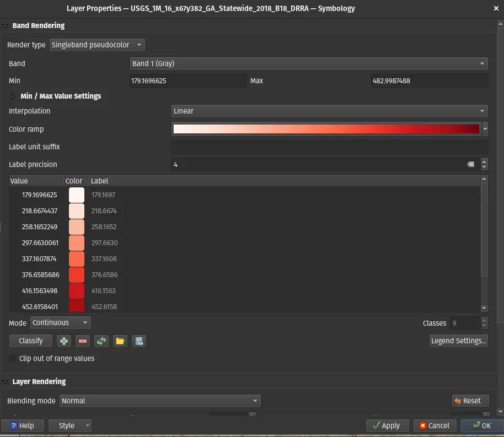Open the Style menu button
The width and height of the screenshot is (504, 437).
pos(70,425)
